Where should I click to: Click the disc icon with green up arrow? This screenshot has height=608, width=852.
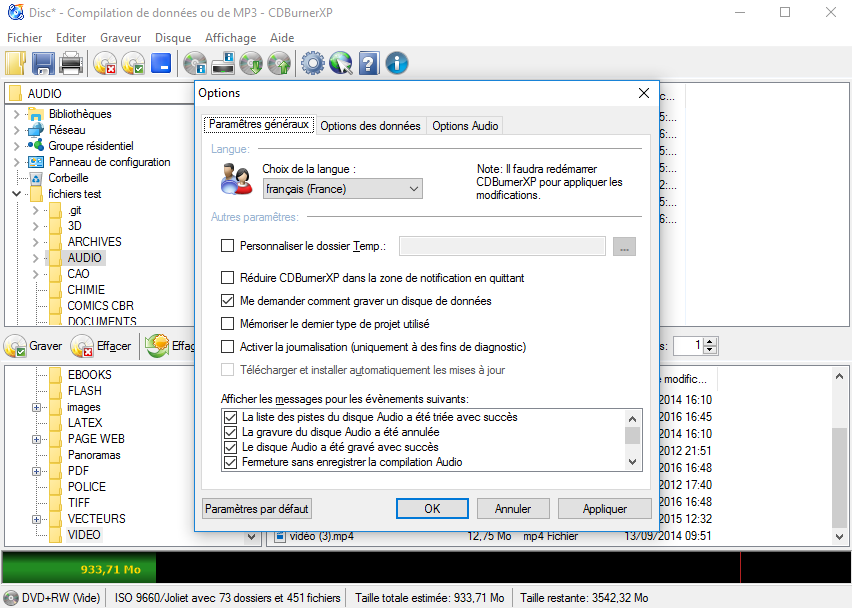279,63
